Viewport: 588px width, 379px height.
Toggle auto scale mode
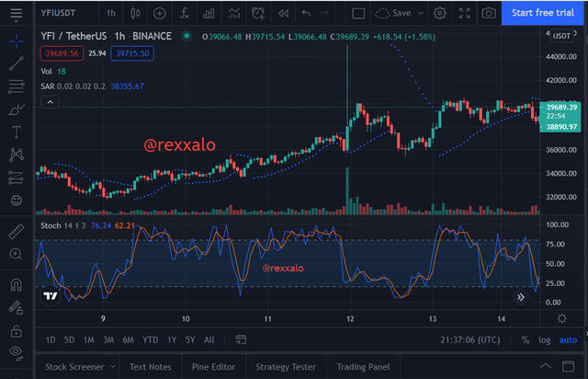pos(568,340)
